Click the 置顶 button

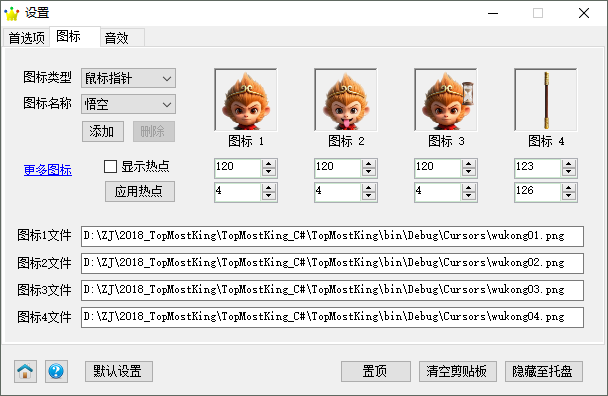(x=376, y=372)
